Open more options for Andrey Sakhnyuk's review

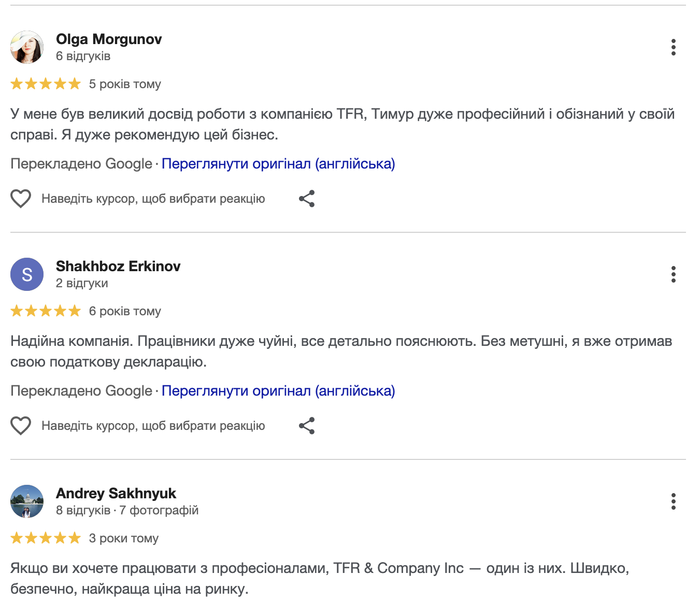673,501
